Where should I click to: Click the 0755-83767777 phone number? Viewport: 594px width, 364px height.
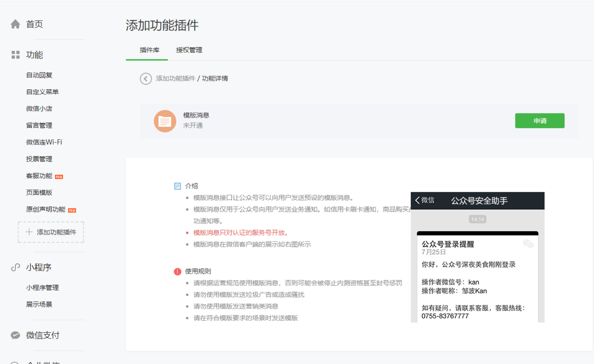point(445,316)
